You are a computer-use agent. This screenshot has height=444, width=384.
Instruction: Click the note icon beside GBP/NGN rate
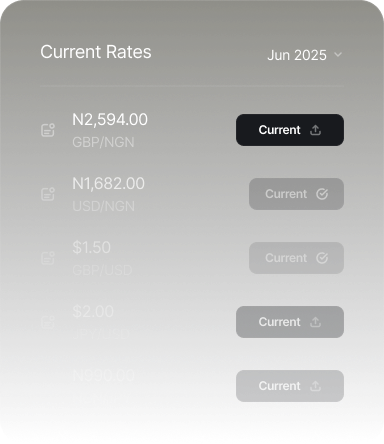[x=48, y=130]
